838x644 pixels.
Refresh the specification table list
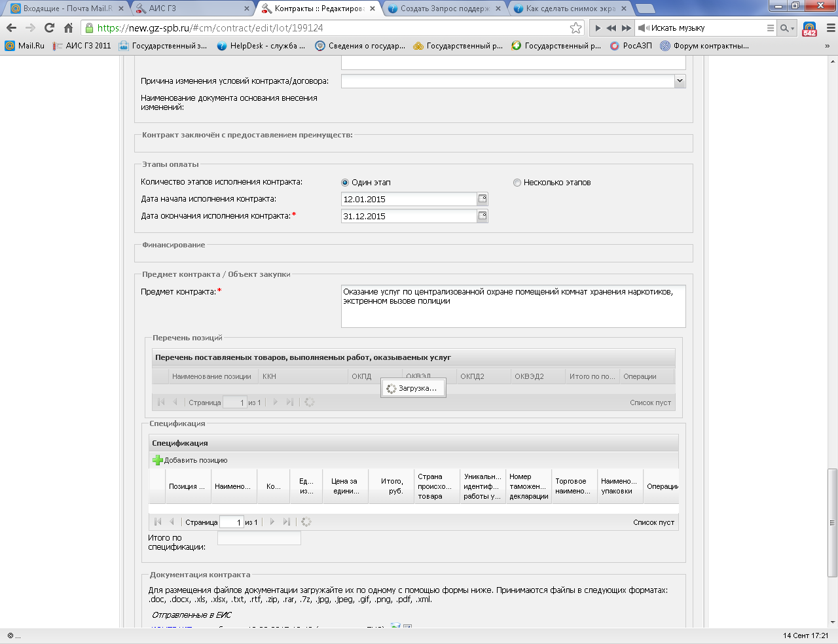306,522
